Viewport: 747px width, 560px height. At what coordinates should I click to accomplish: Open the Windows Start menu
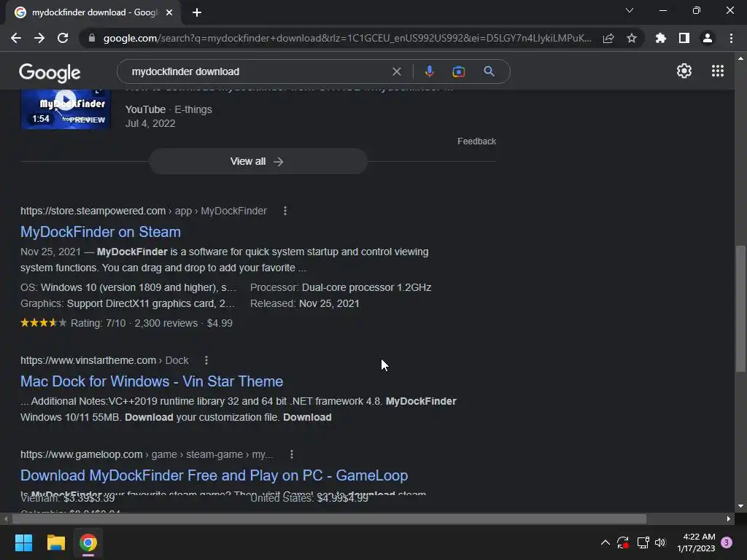(24, 542)
